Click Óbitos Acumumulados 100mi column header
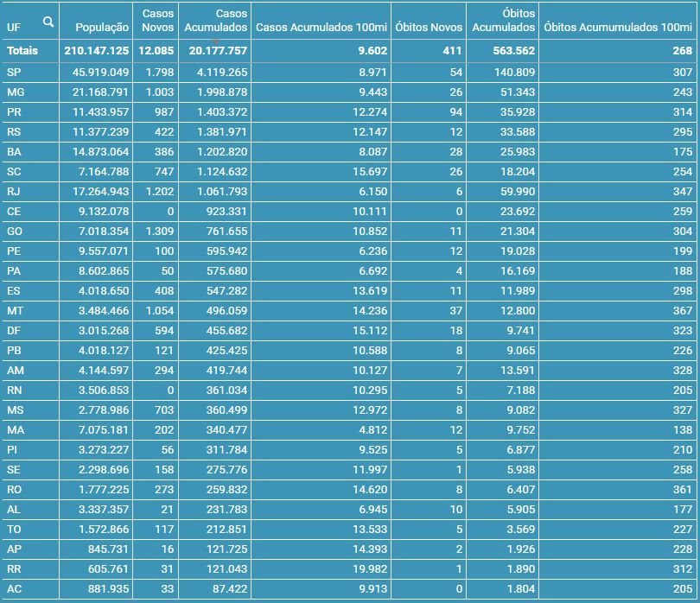Screen dimensions: 700x603 click(x=618, y=28)
